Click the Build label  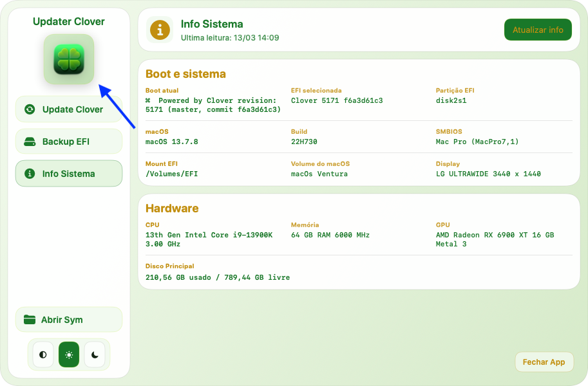point(299,131)
